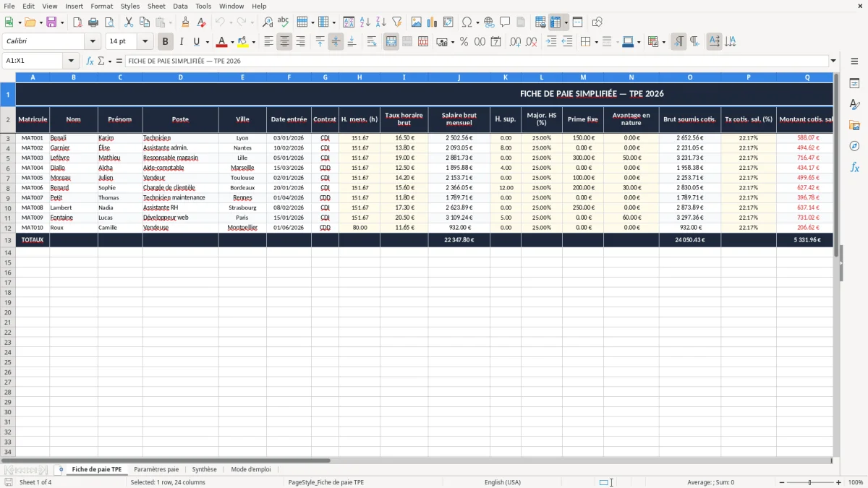Click the Draw Functions shapes icon
Viewport: 868px width, 488px height.
tap(597, 22)
